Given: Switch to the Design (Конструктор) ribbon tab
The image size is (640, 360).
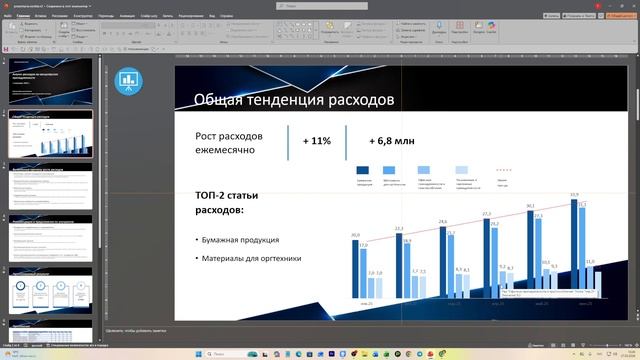Looking at the screenshot, I should tap(83, 16).
